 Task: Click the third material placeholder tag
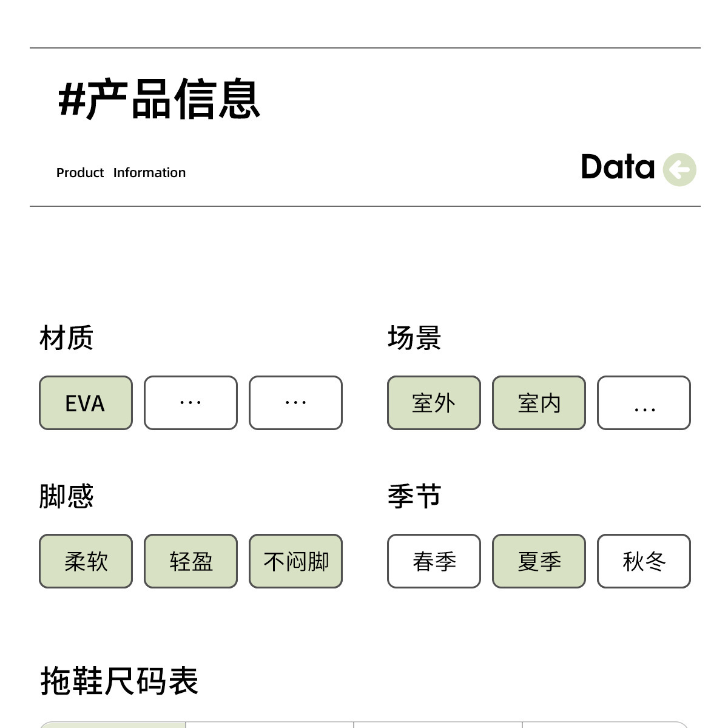[x=295, y=403]
